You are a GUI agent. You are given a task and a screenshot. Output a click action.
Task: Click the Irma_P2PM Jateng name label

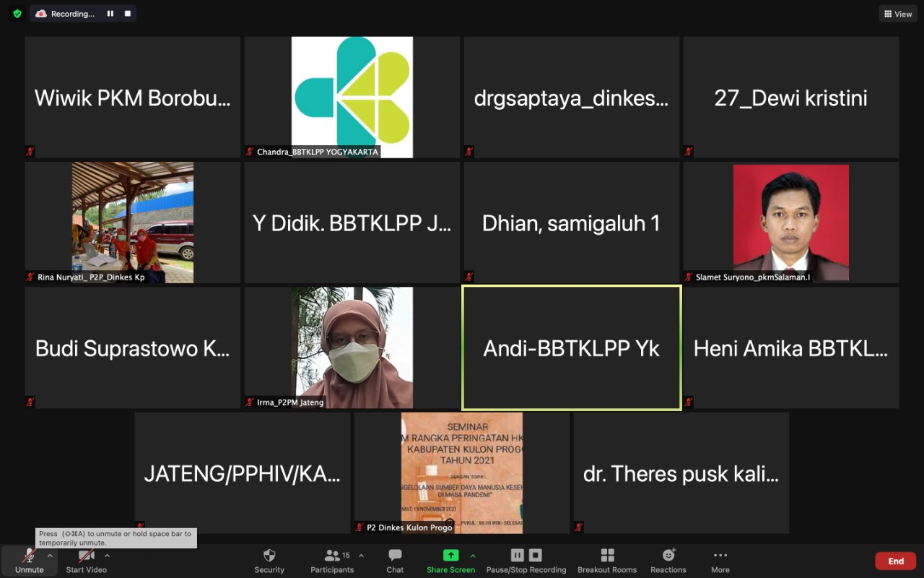[x=290, y=402]
